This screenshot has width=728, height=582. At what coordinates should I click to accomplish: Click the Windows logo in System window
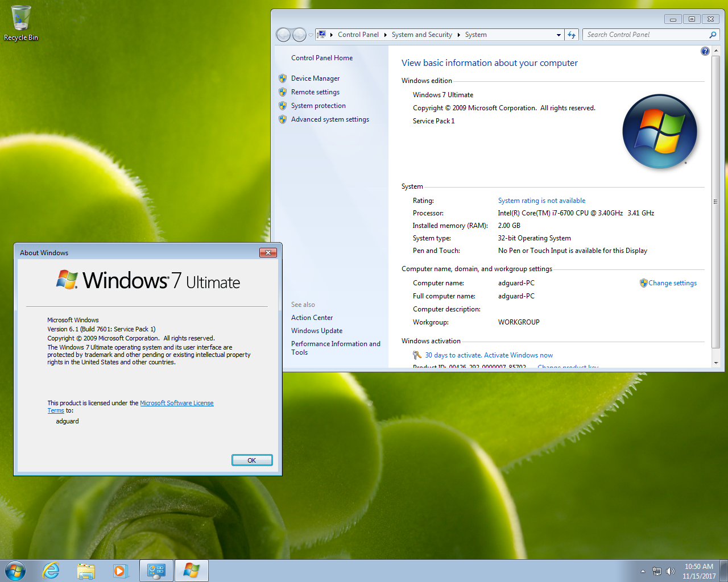coord(660,132)
